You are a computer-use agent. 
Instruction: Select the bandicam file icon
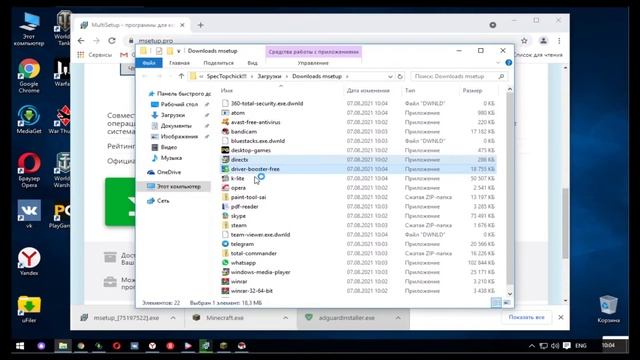[x=225, y=131]
